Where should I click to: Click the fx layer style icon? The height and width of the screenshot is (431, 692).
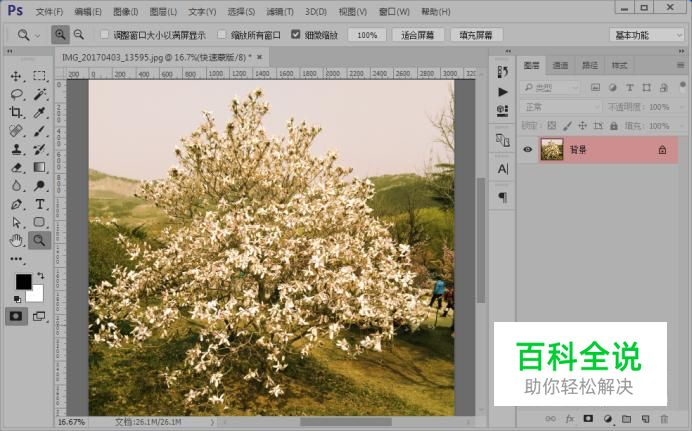(569, 419)
